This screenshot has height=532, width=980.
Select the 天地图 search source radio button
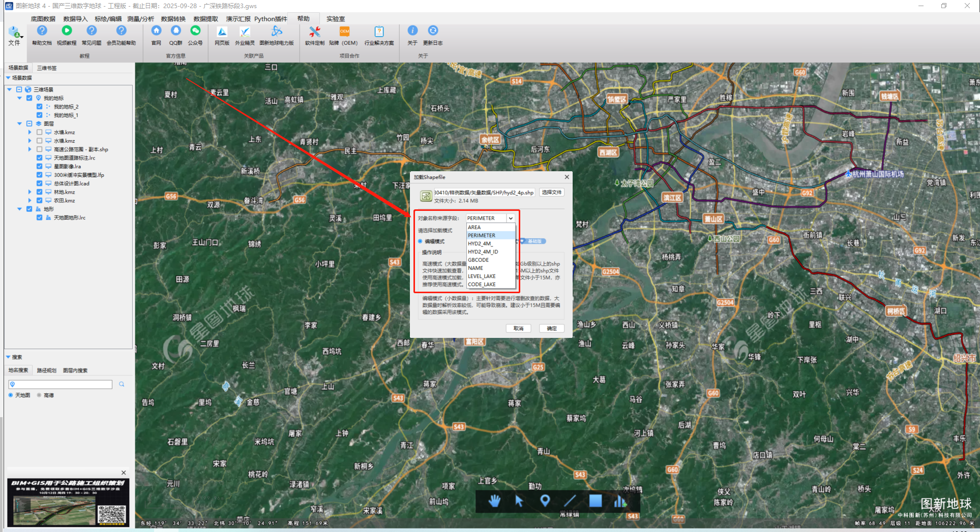pos(11,395)
